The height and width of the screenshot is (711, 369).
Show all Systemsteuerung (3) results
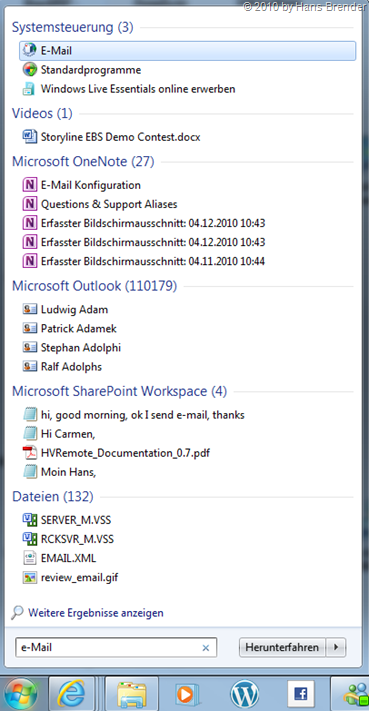pyautogui.click(x=73, y=27)
